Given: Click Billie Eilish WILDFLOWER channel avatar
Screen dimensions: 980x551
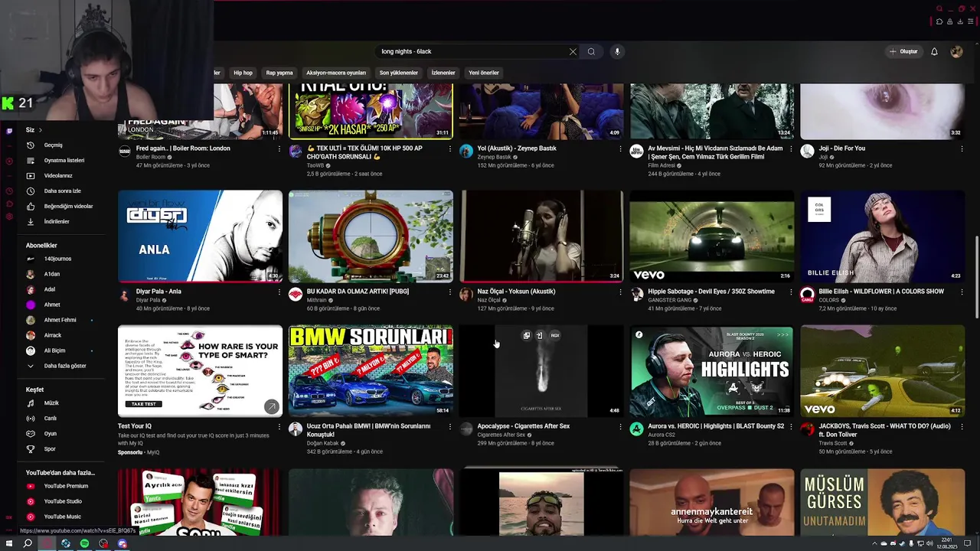Looking at the screenshot, I should [807, 295].
